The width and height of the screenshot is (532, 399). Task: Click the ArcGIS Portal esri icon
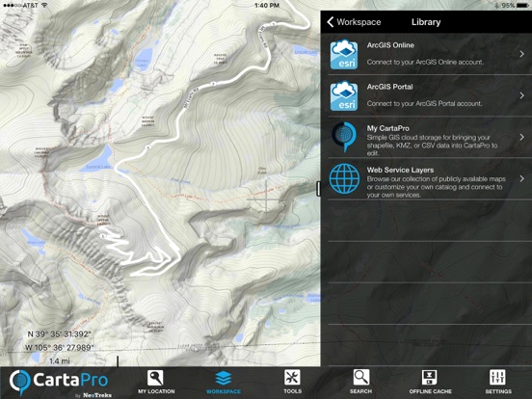coord(344,95)
